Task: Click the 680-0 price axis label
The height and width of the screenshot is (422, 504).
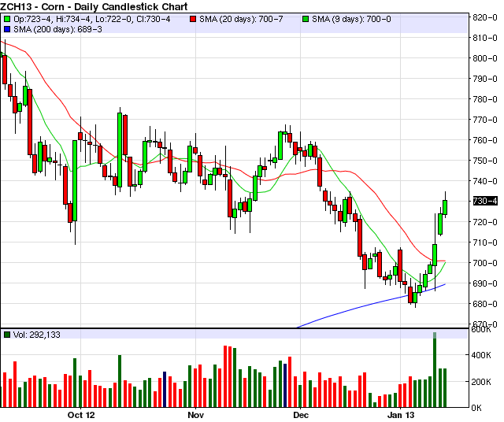Action: coord(485,304)
